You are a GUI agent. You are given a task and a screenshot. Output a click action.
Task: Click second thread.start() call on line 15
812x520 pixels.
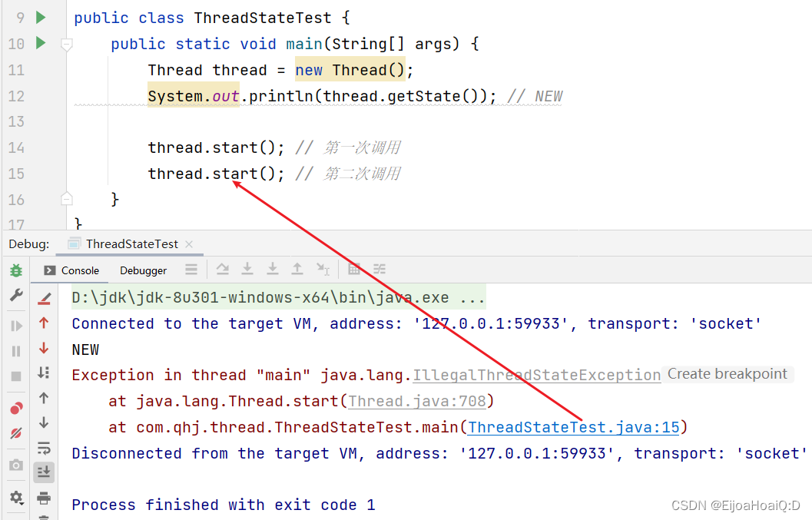pyautogui.click(x=216, y=174)
